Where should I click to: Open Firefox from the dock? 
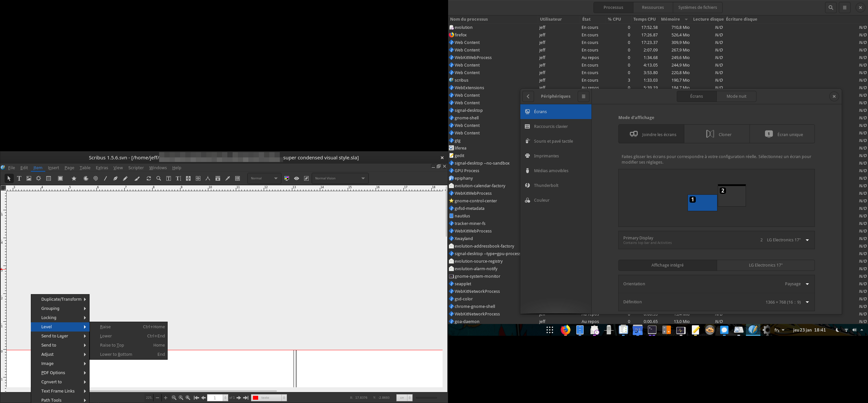pyautogui.click(x=566, y=330)
